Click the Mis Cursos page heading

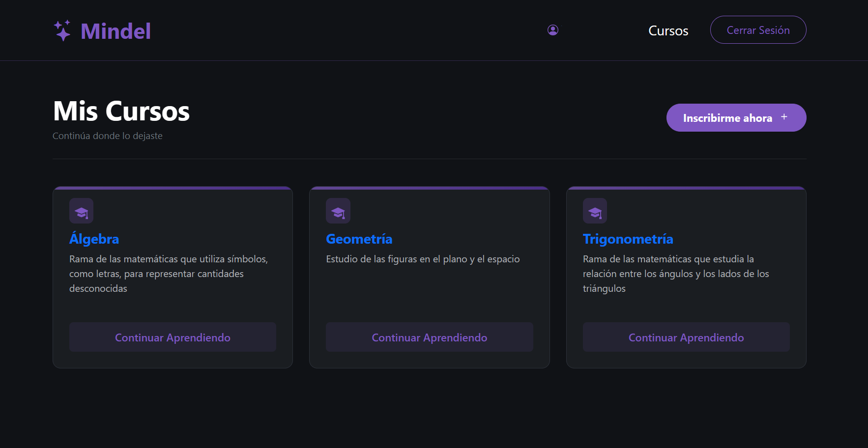121,111
